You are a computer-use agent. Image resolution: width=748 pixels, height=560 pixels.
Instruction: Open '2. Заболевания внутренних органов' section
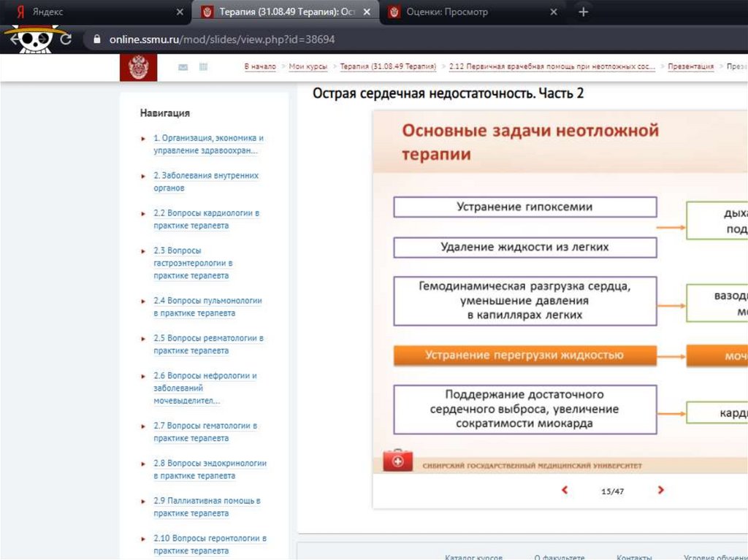tap(206, 182)
